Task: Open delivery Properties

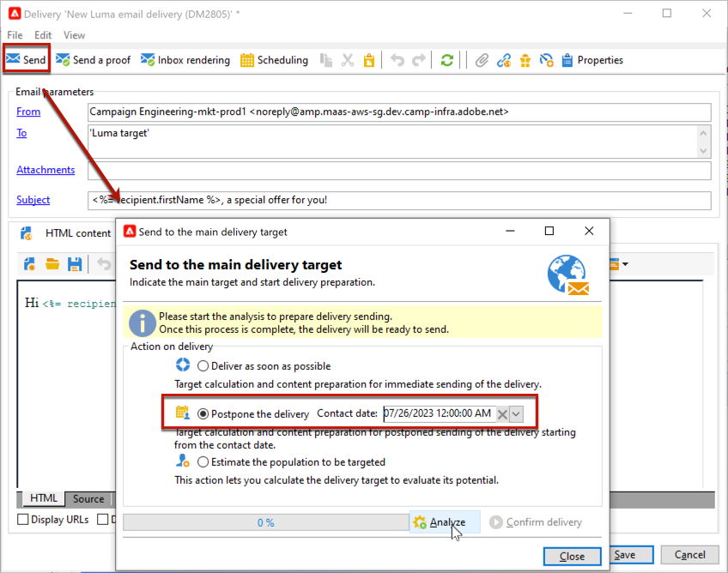Action: (x=592, y=60)
